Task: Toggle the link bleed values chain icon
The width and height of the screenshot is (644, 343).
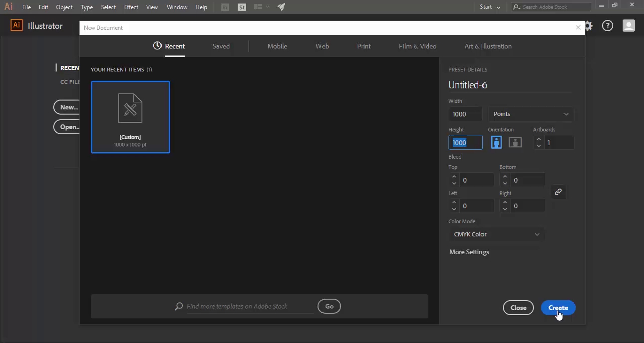Action: (x=558, y=192)
